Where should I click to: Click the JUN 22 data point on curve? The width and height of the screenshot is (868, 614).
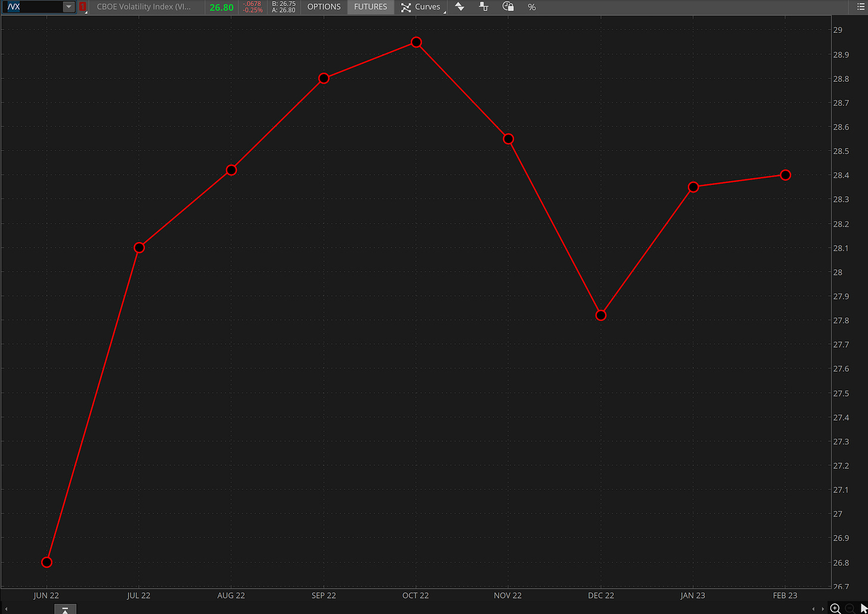point(47,562)
